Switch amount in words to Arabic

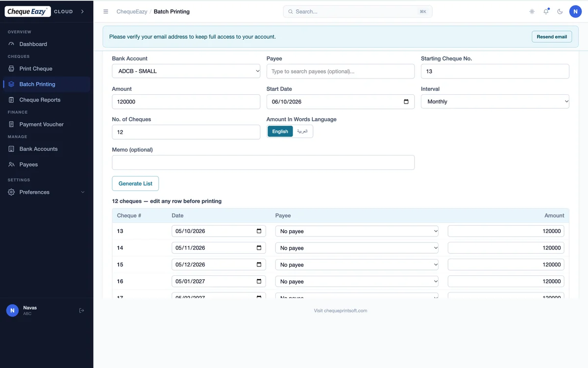click(x=302, y=131)
